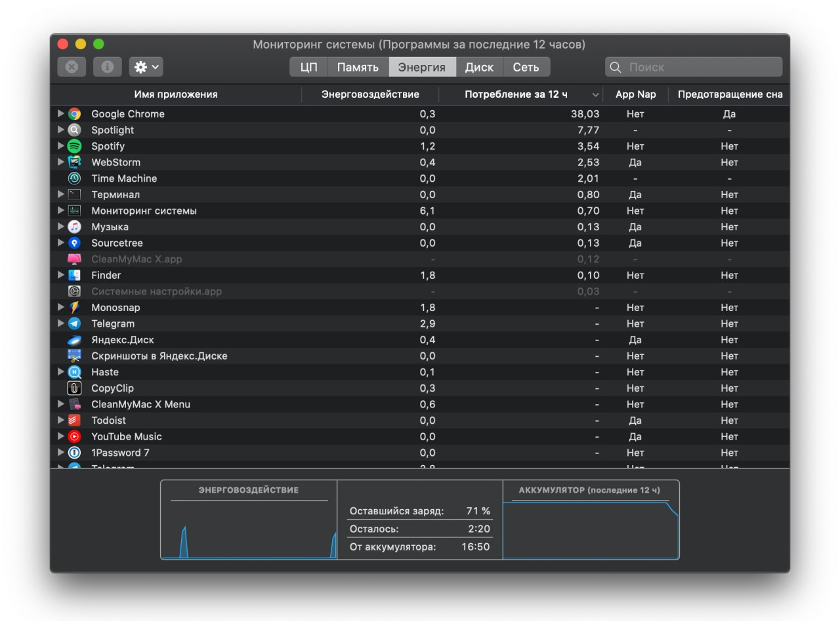Click the Spotify app icon
This screenshot has height=639, width=840.
click(75, 146)
